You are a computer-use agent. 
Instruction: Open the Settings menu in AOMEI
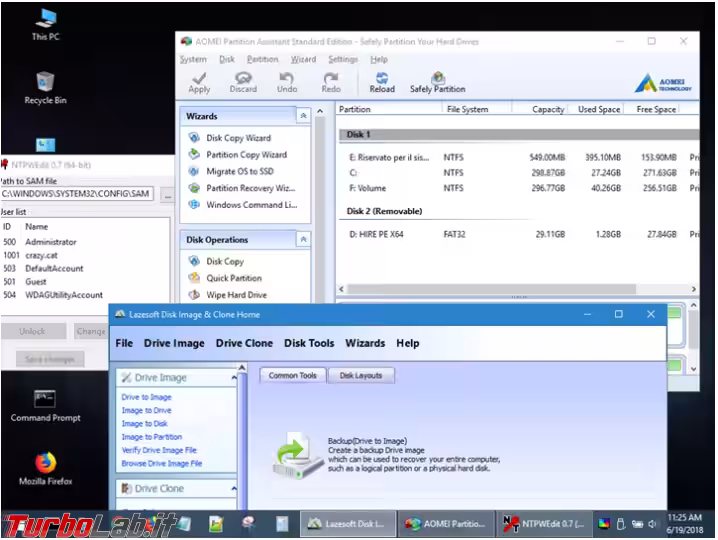(343, 60)
